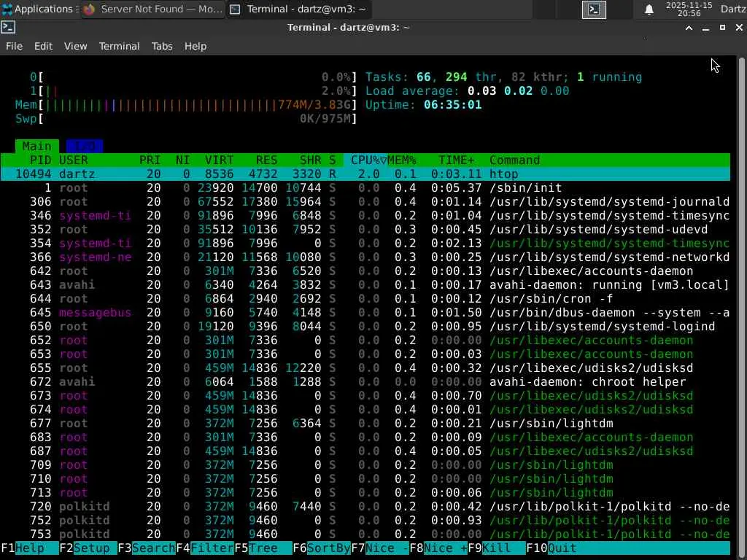Open the panel clock showing 20:56
This screenshot has width=747, height=560.
pos(689,9)
